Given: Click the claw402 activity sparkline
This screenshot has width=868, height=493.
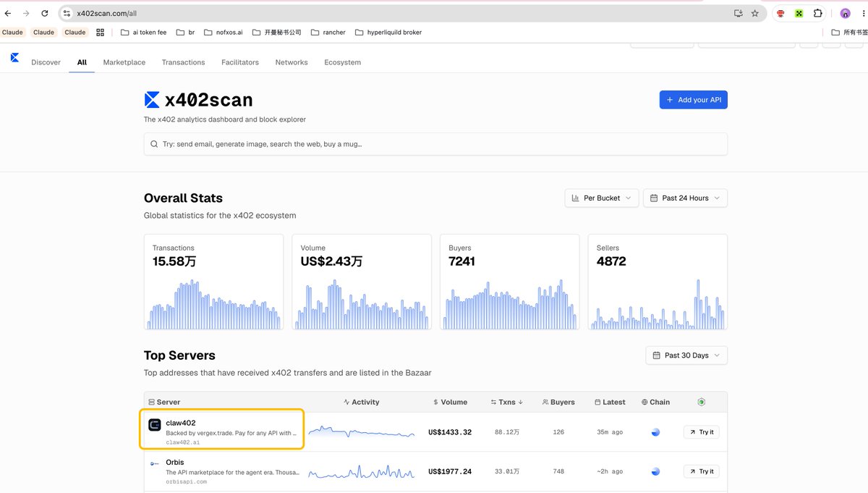Looking at the screenshot, I should (x=362, y=432).
